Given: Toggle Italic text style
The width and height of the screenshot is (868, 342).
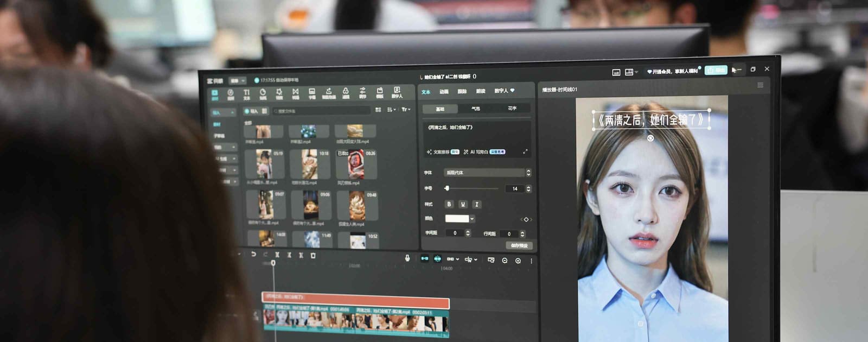Looking at the screenshot, I should click(476, 204).
